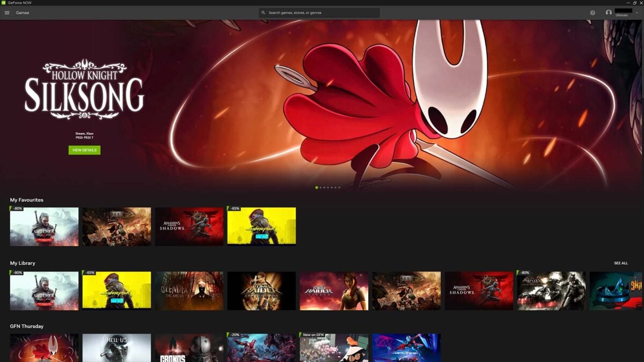Click the Steam, Xbox store text

84,134
